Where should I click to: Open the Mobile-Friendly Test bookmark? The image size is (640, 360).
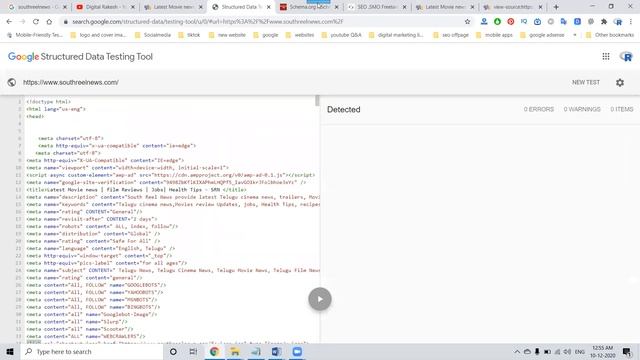click(x=35, y=35)
